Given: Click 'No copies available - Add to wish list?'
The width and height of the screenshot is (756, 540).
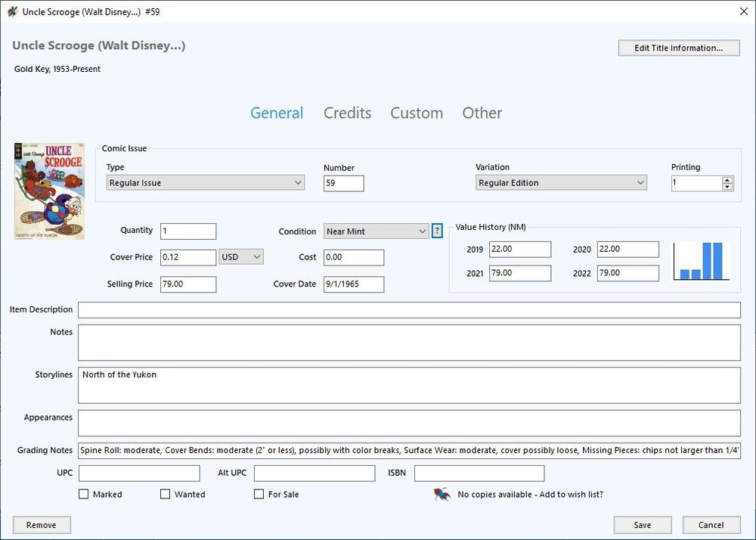Looking at the screenshot, I should (531, 494).
